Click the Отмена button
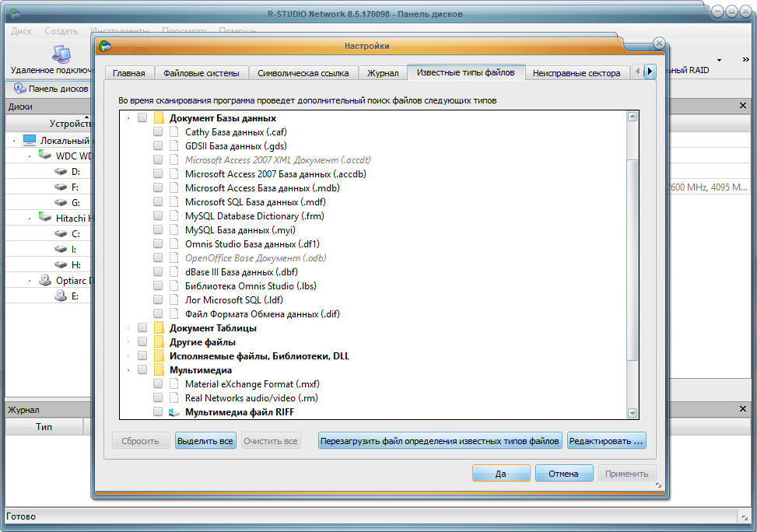Image resolution: width=757 pixels, height=532 pixels. [x=563, y=473]
